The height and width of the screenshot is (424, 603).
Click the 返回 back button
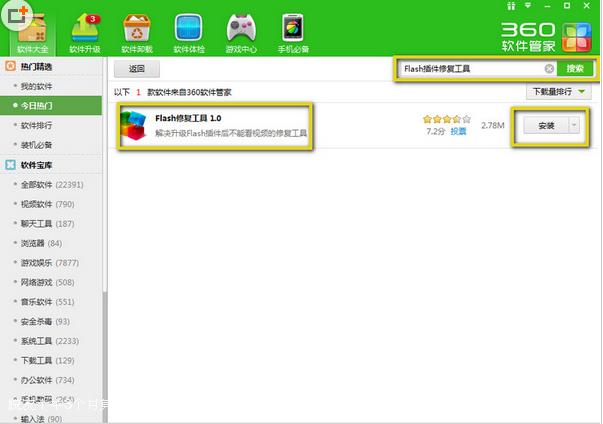click(137, 69)
